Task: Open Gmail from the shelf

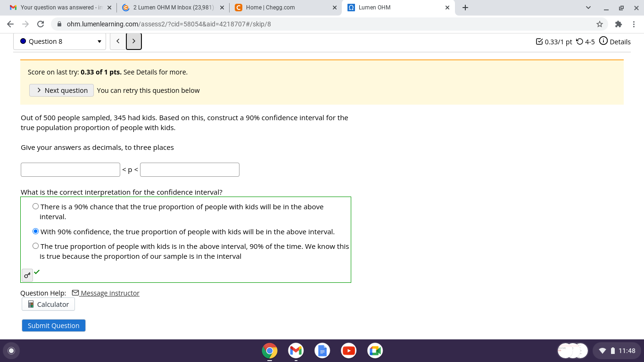Action: click(296, 351)
